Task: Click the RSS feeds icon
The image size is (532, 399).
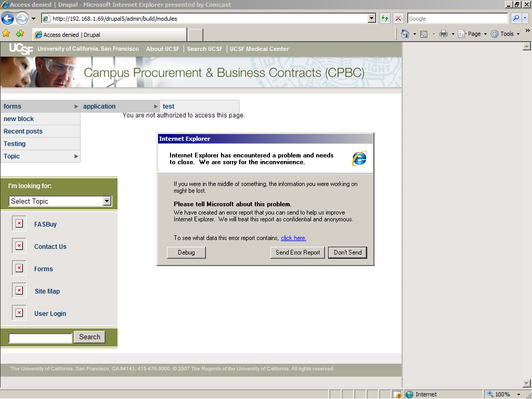Action: click(424, 34)
